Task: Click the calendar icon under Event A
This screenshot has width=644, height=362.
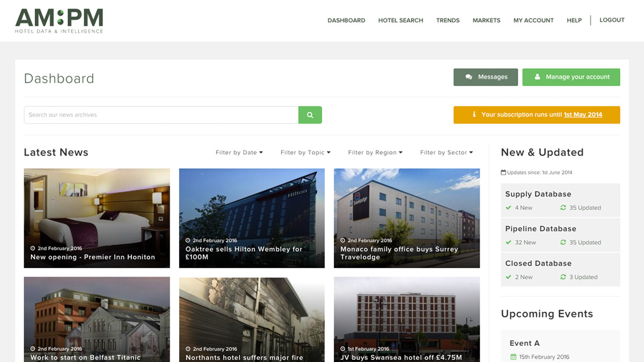Action: (x=513, y=357)
